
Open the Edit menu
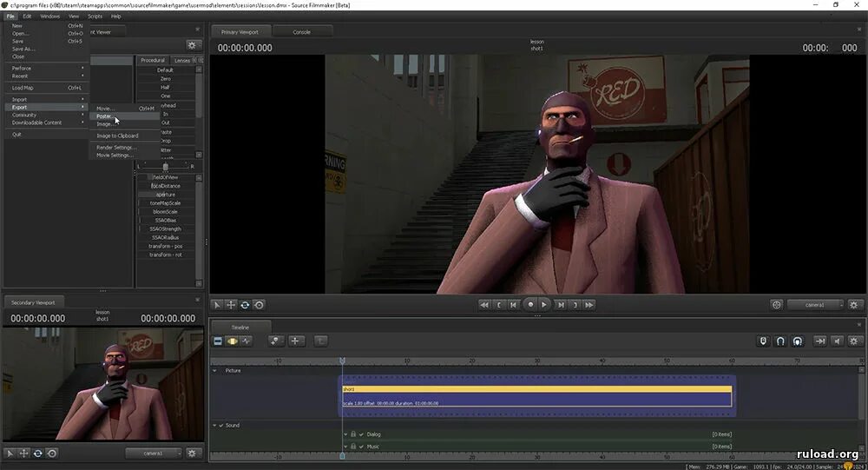[x=27, y=17]
